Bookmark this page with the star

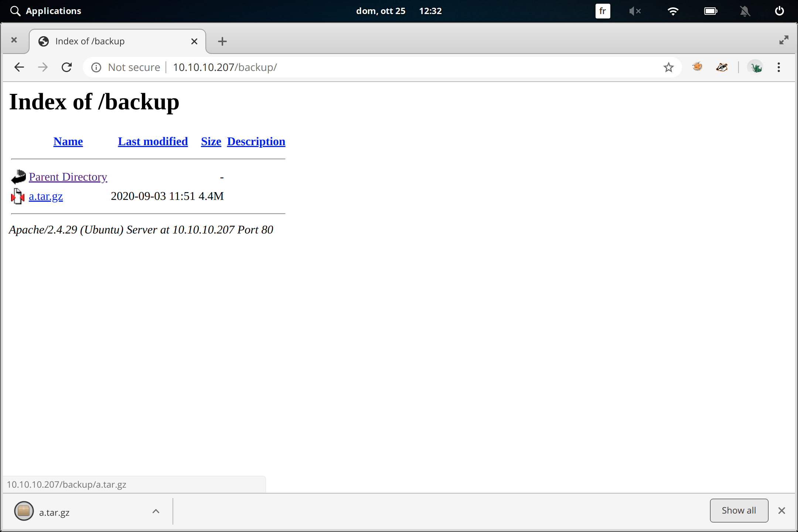click(x=668, y=67)
